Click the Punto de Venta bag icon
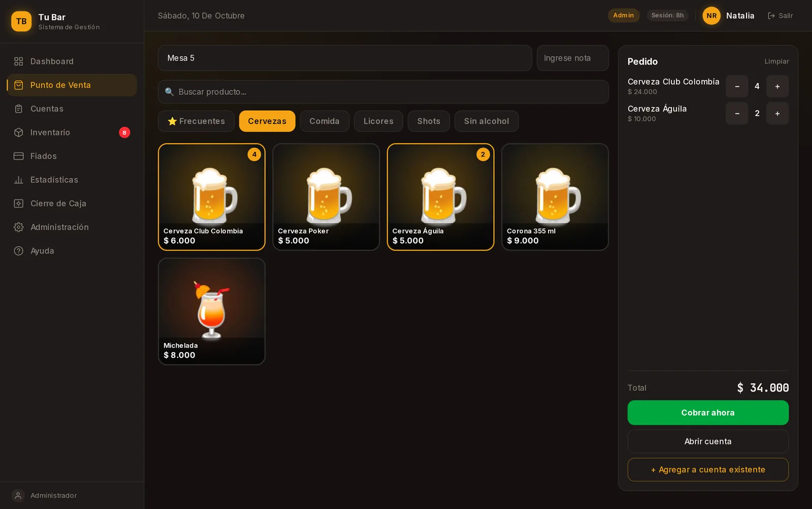 19,85
